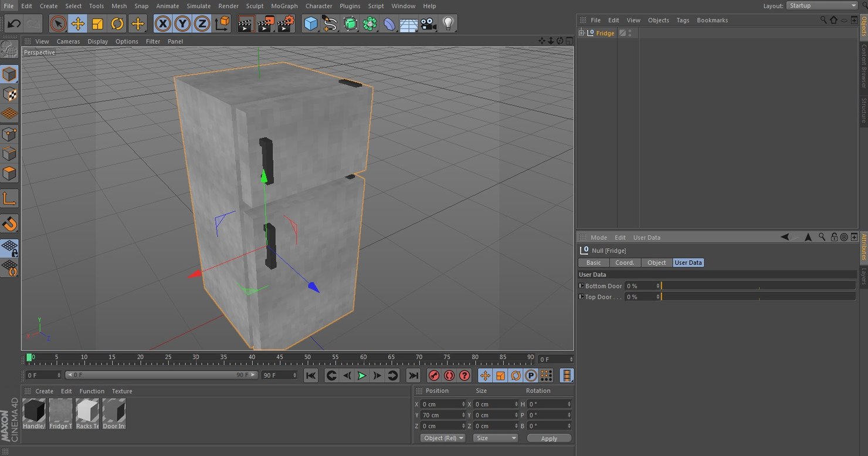The image size is (868, 456).
Task: Select the Rotate tool
Action: click(x=117, y=23)
